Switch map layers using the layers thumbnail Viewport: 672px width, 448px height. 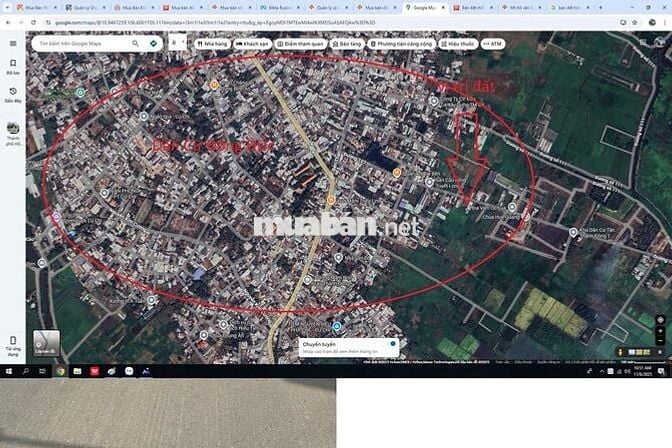[46, 342]
